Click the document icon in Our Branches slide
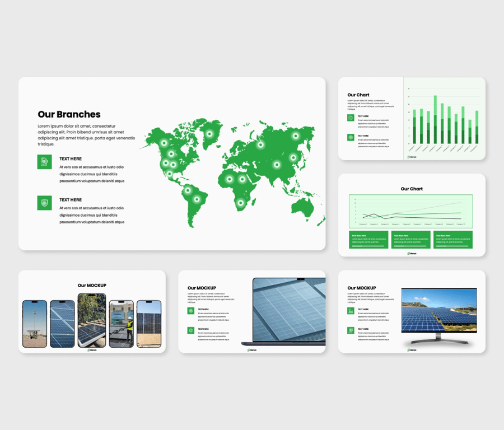Screen dimensions: 504x430 [x=45, y=162]
